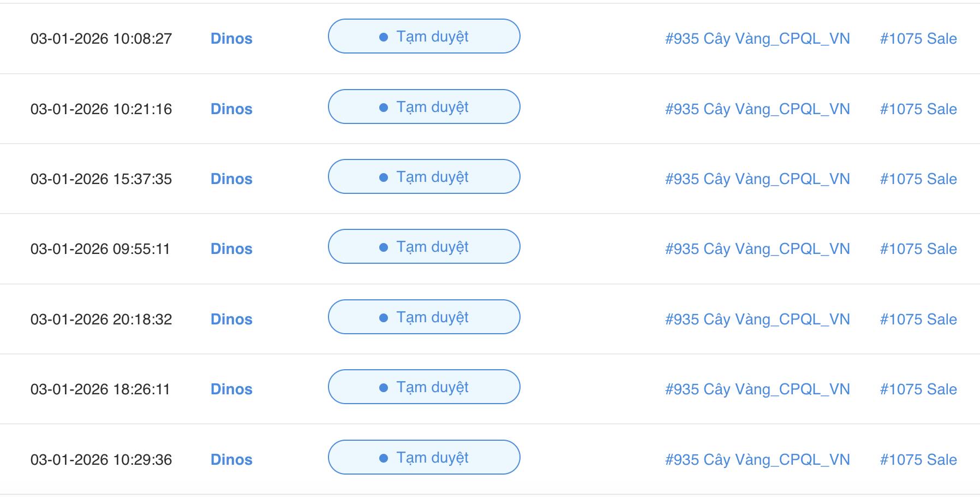Open the #1075 Sale link on row 20:18:32
This screenshot has height=497, width=980.
[919, 319]
